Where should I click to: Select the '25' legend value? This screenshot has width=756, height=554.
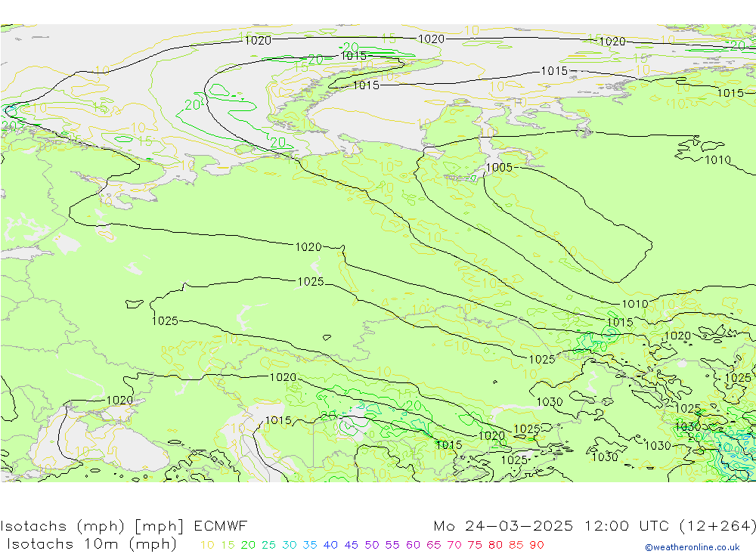[268, 545]
